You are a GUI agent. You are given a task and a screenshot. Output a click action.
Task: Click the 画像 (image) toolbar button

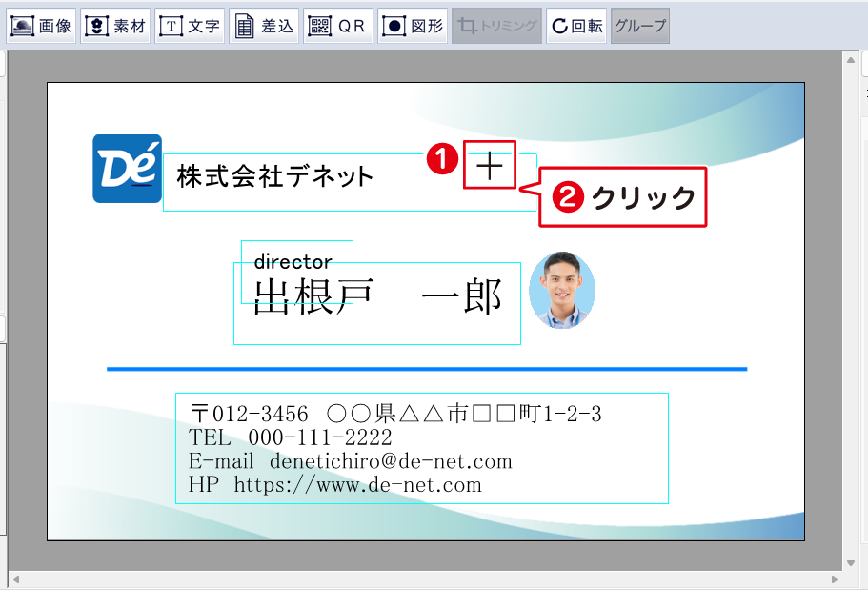point(41,26)
